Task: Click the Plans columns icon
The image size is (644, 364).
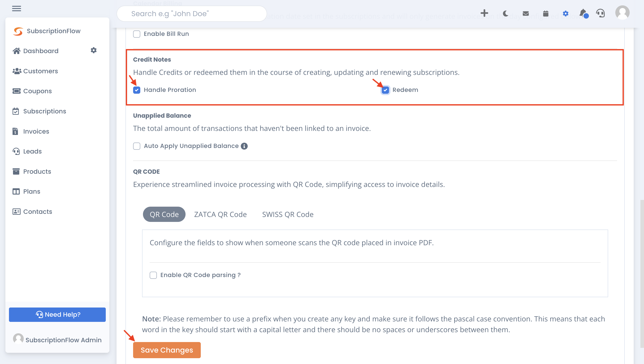Action: tap(16, 191)
